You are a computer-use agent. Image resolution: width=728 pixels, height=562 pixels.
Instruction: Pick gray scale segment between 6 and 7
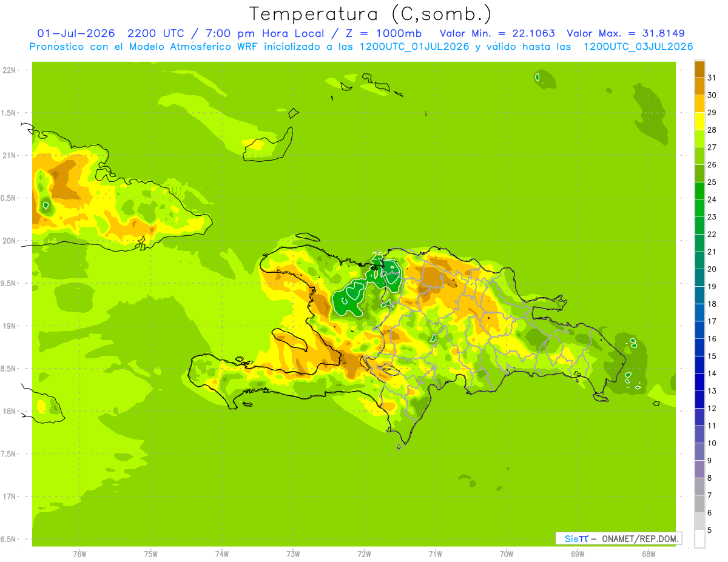(x=699, y=504)
